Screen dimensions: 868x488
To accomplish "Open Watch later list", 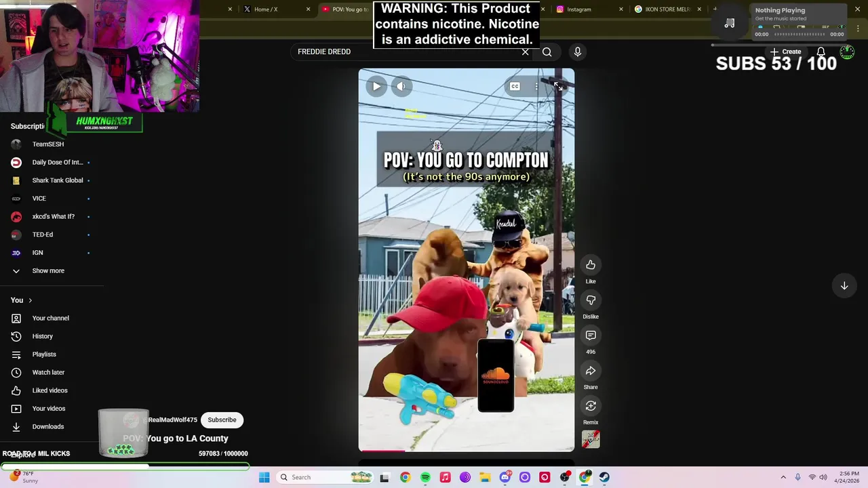I will pos(49,373).
